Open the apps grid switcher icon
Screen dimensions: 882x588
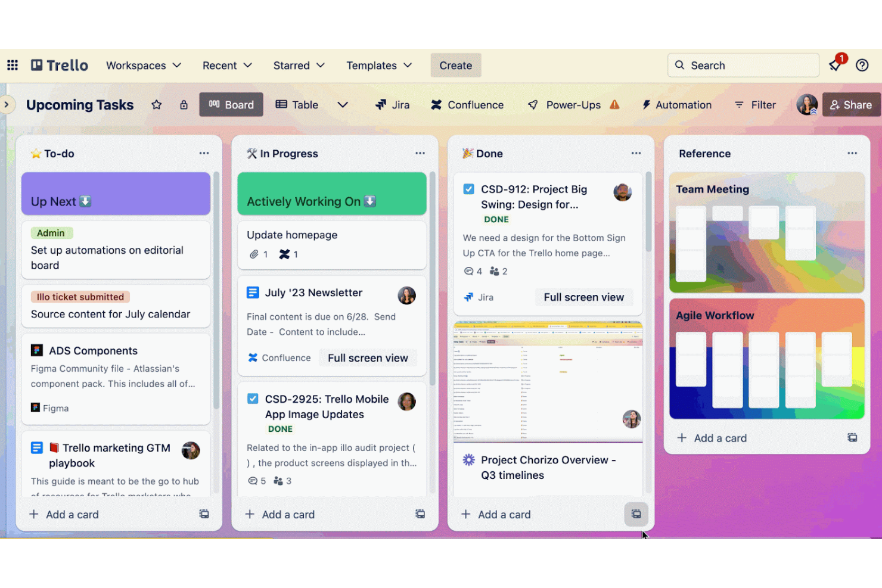[x=13, y=65]
